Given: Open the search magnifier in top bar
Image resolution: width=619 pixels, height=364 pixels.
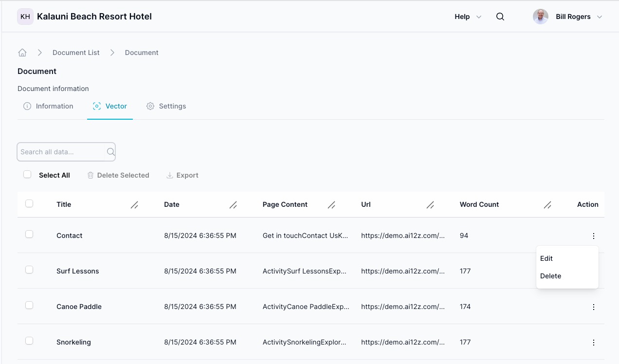Looking at the screenshot, I should pyautogui.click(x=500, y=17).
